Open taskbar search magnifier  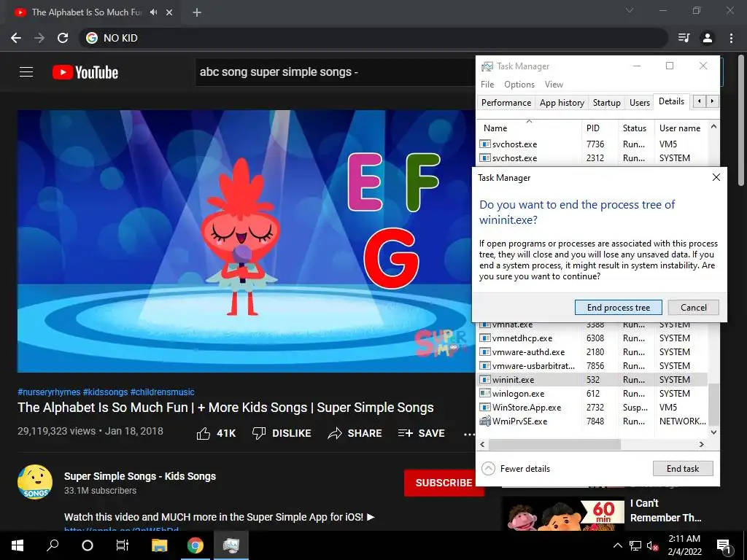pos(53,545)
